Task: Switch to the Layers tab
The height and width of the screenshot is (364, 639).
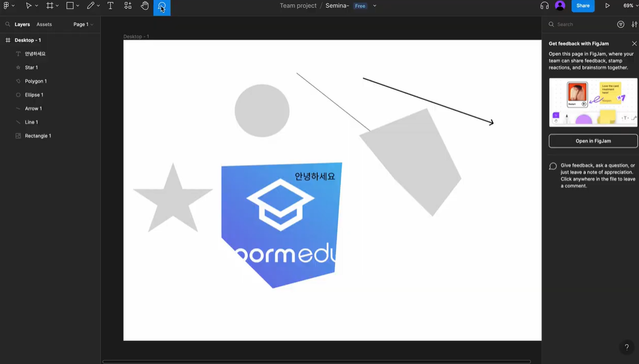Action: tap(22, 24)
